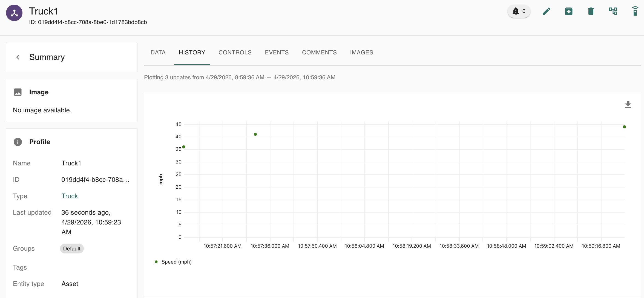Viewport: 644px width, 298px height.
Task: Click the Image panel picture icon
Action: tap(18, 92)
